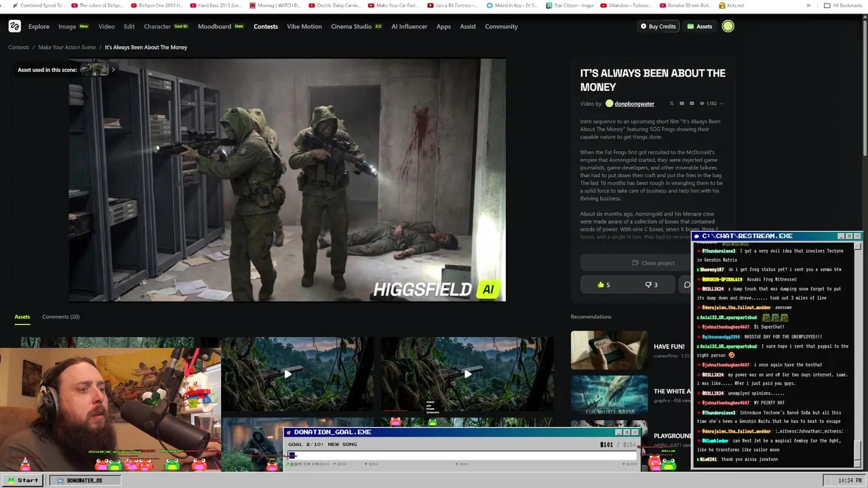
Task: Go to the Contests navigation item
Action: [x=266, y=26]
